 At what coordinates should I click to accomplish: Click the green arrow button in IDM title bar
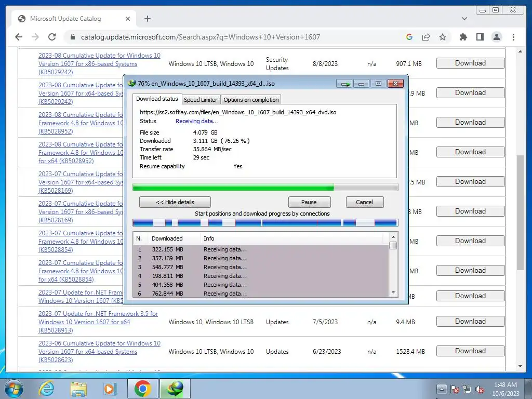[345, 84]
